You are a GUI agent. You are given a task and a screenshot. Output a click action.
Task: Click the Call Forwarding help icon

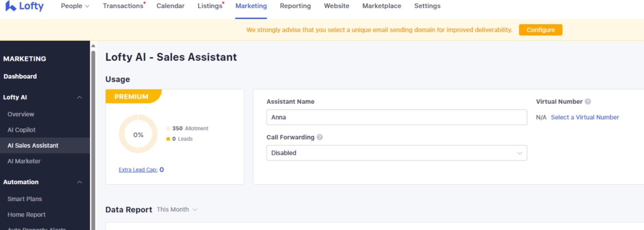[x=320, y=137]
